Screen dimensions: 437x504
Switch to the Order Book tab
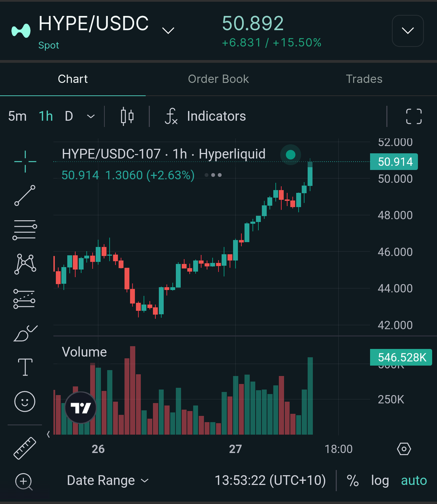218,79
